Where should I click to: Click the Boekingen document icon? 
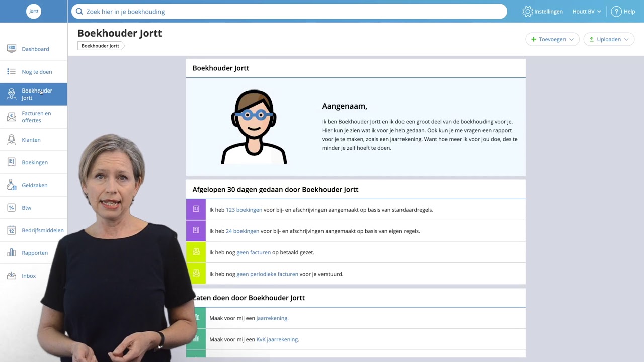pyautogui.click(x=11, y=162)
